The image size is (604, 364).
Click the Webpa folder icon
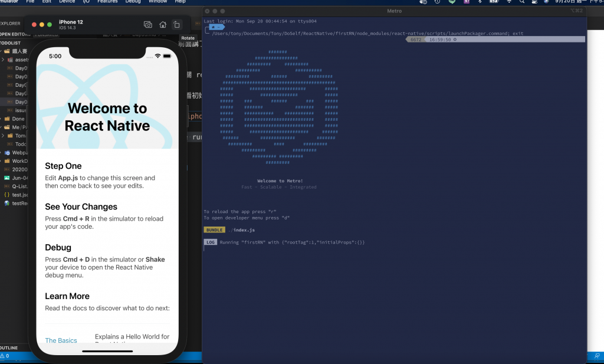pos(7,153)
